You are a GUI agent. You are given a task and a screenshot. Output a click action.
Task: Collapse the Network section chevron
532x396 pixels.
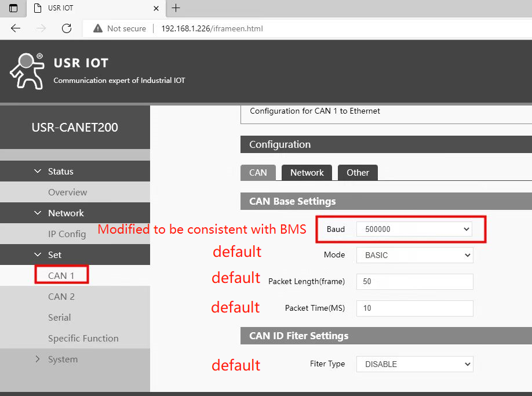click(38, 213)
